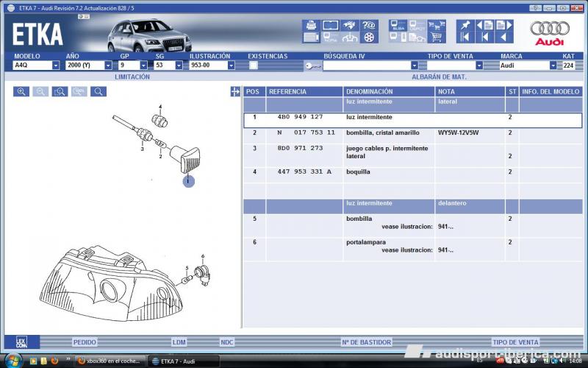Image resolution: width=588 pixels, height=368 pixels.
Task: Open the GP 9 dropdown
Action: 143,66
